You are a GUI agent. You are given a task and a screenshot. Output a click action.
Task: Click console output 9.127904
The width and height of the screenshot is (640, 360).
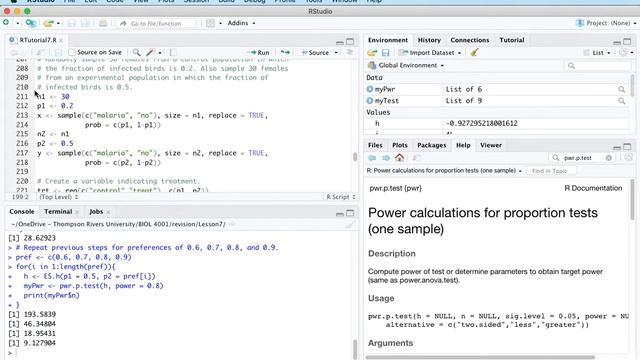point(40,343)
